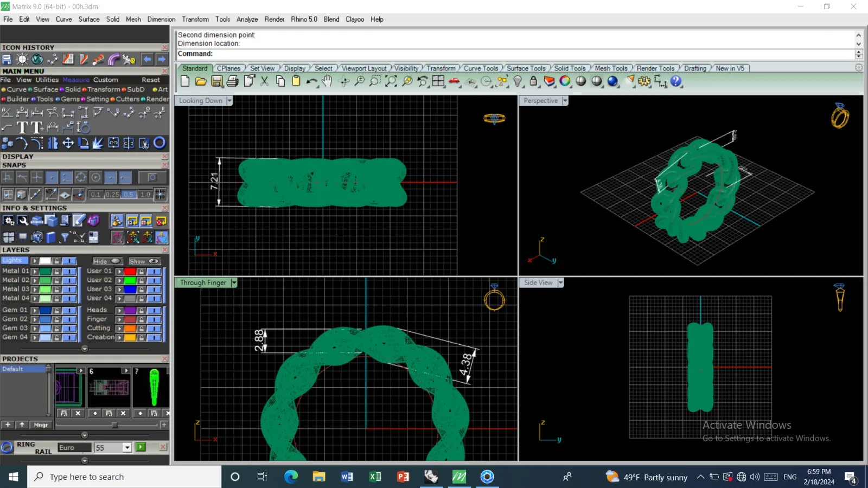Switch to the Mesh Tools tab

pos(611,68)
